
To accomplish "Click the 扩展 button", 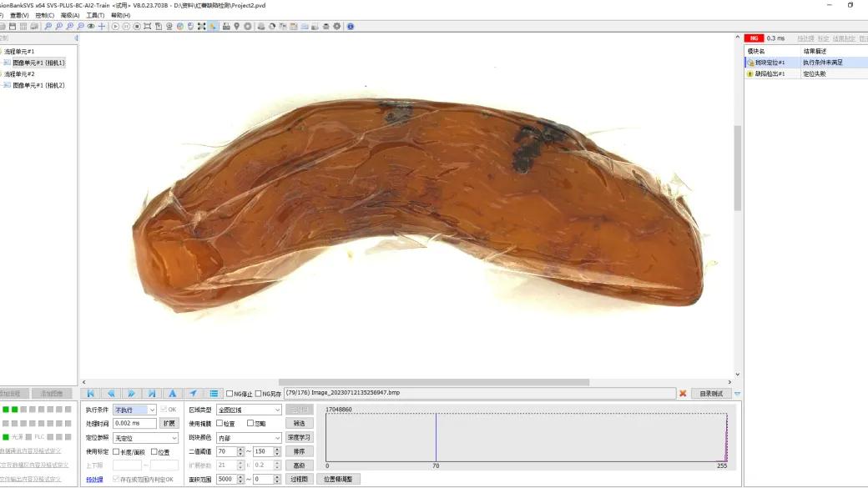I will click(x=169, y=423).
